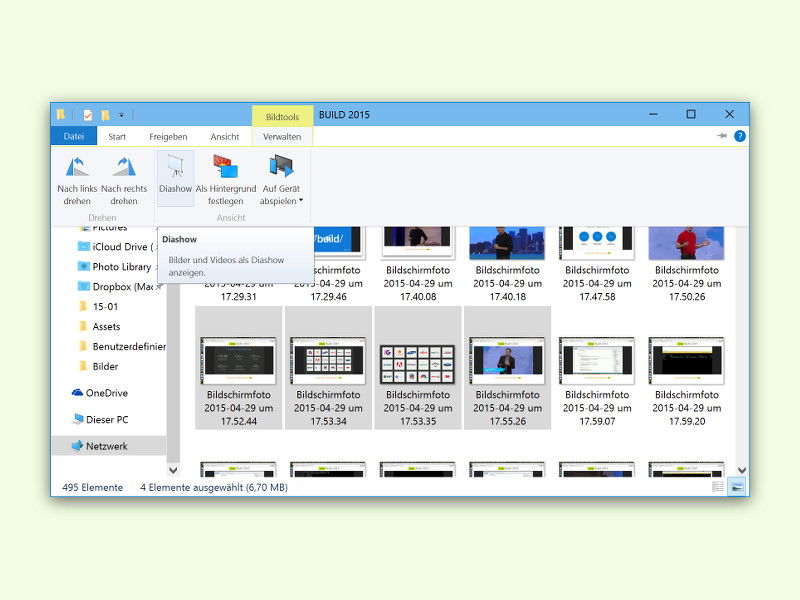Click the Dropbox folder icon
800x600 pixels.
84,287
